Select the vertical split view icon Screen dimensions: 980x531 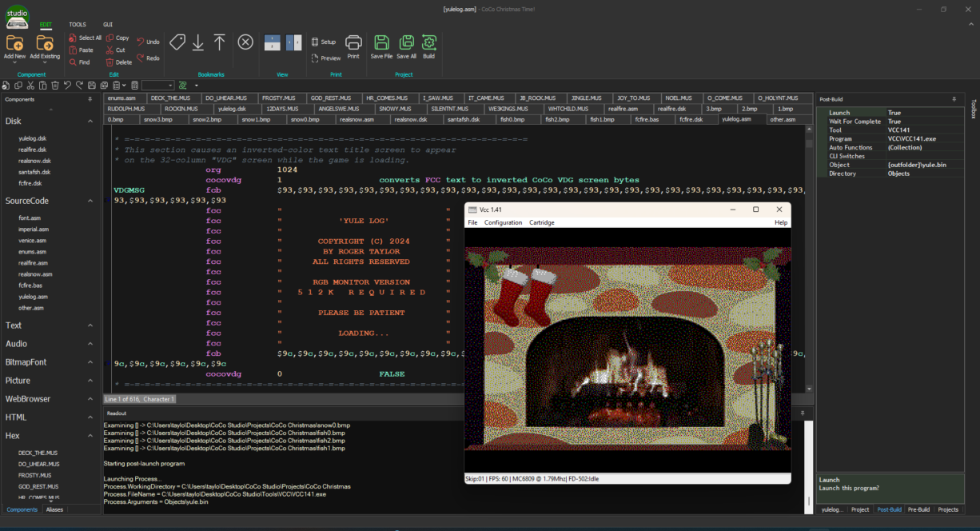tap(293, 43)
